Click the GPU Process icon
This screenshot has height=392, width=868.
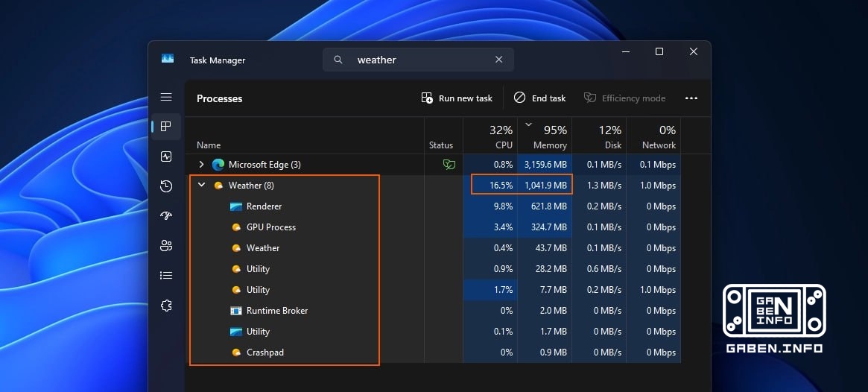tap(236, 227)
